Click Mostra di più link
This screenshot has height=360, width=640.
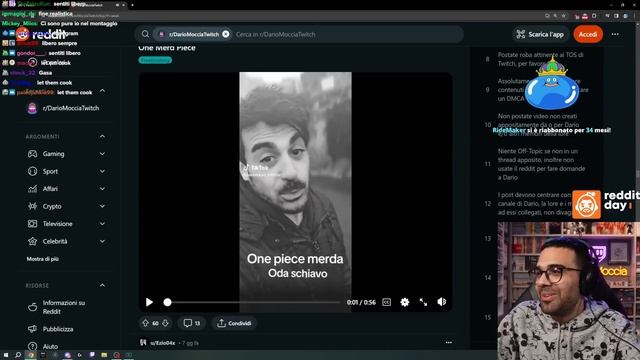pyautogui.click(x=42, y=259)
